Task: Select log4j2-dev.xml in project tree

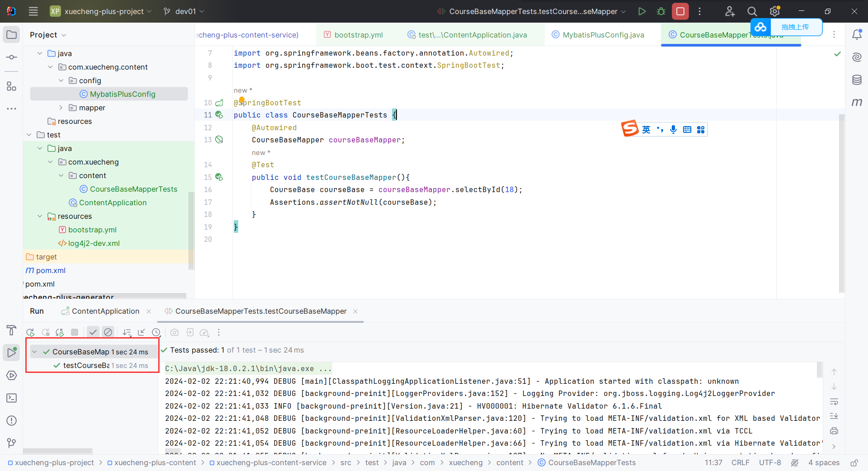Action: coord(94,243)
